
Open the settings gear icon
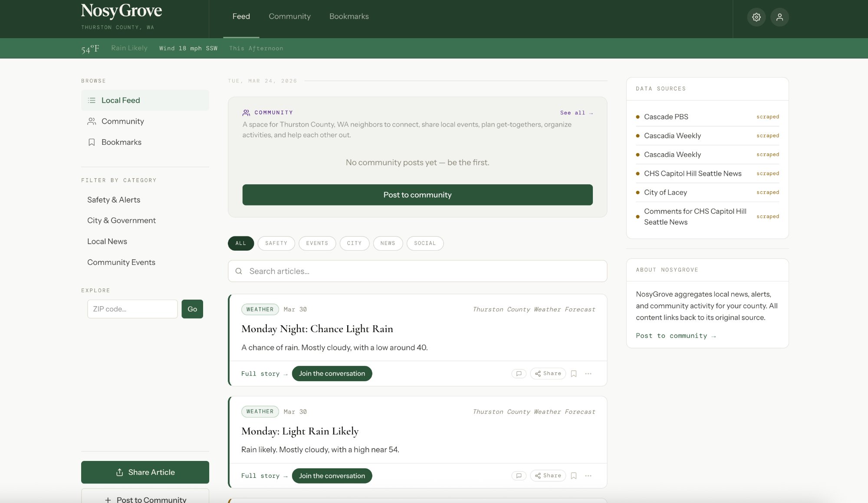[x=756, y=17]
